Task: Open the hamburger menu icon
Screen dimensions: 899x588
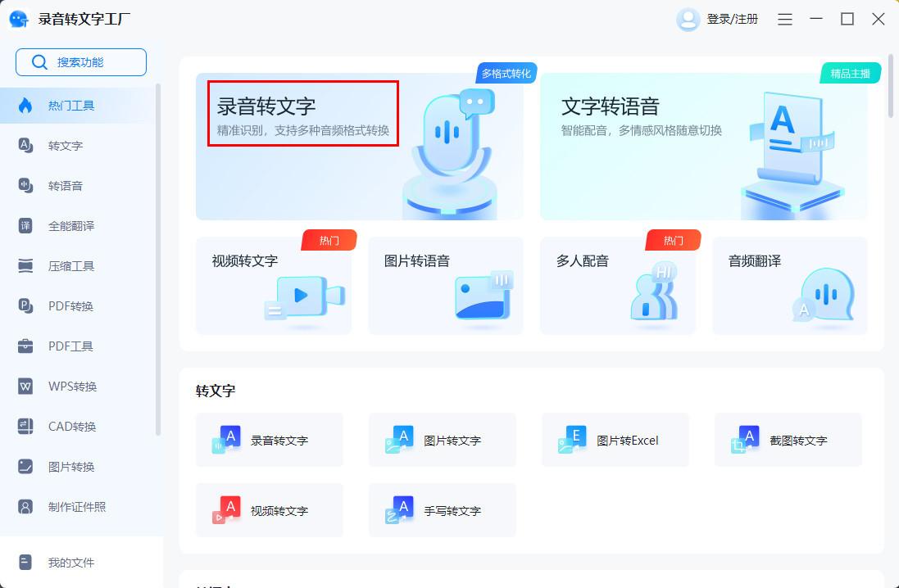Action: point(785,20)
